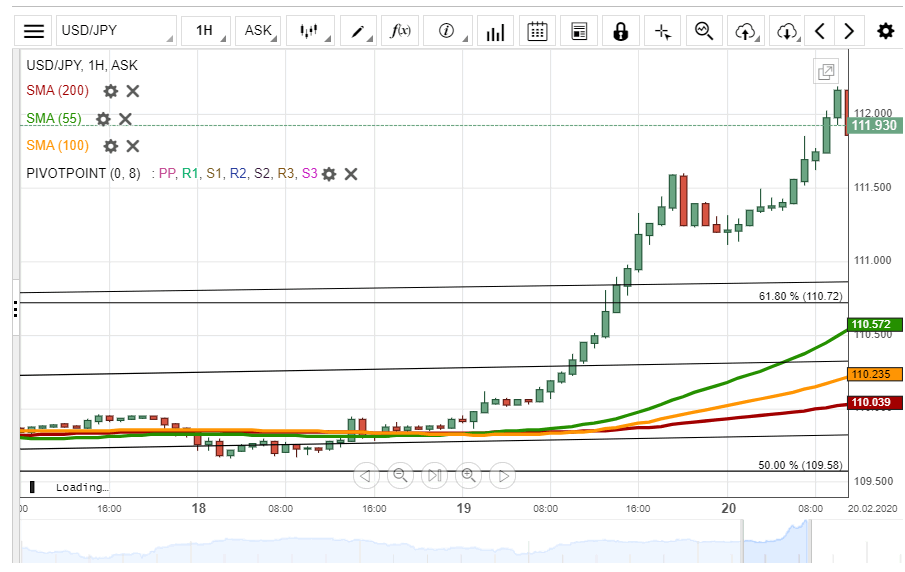Jump to latest with skip-to-end button
The image size is (905, 572).
434,476
